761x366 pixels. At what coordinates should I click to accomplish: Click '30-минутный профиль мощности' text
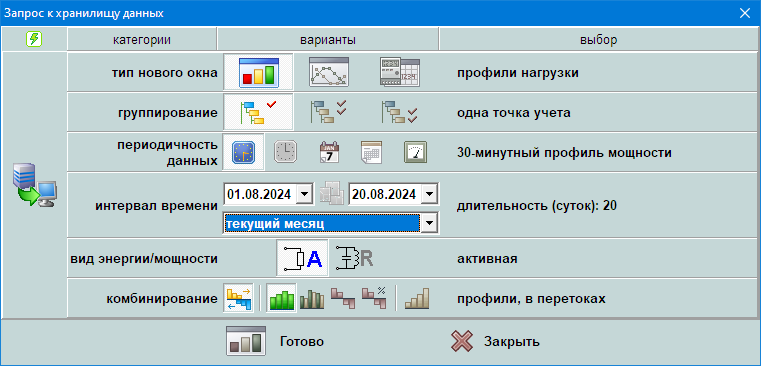(564, 153)
